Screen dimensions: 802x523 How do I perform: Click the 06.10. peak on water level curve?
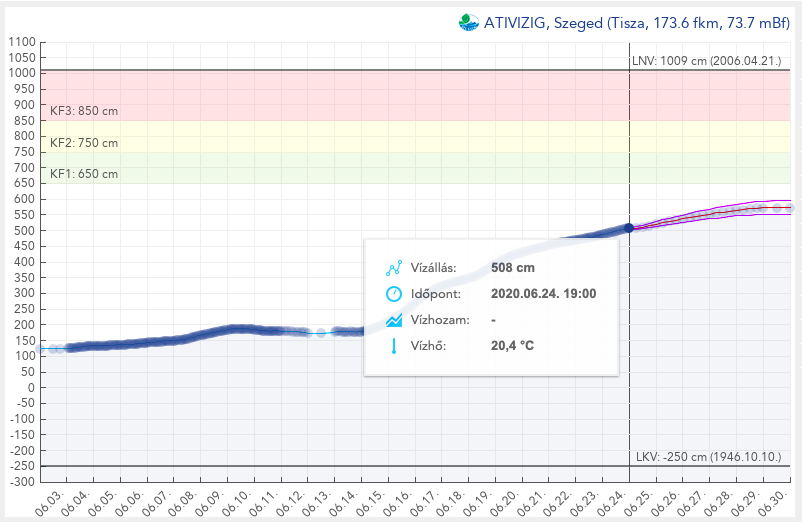tap(236, 328)
